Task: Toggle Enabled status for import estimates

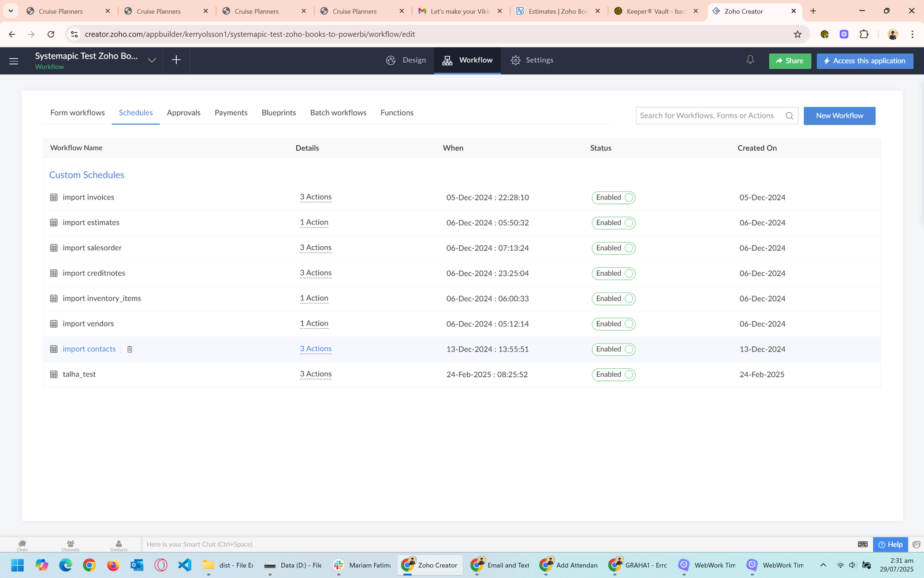Action: pos(613,223)
